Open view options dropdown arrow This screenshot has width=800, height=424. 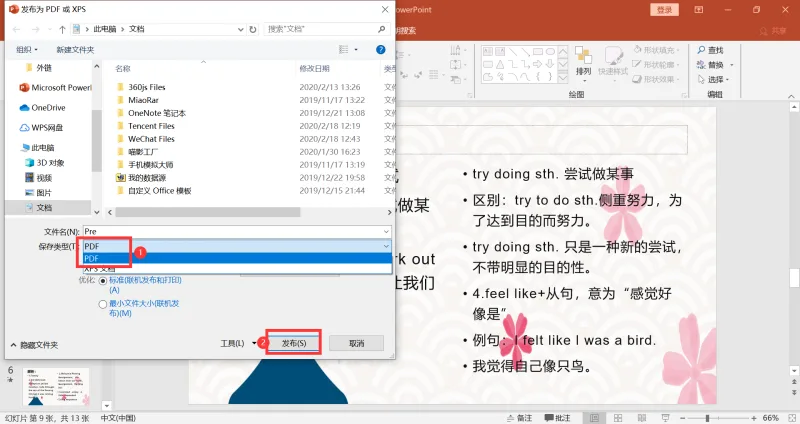(x=356, y=49)
